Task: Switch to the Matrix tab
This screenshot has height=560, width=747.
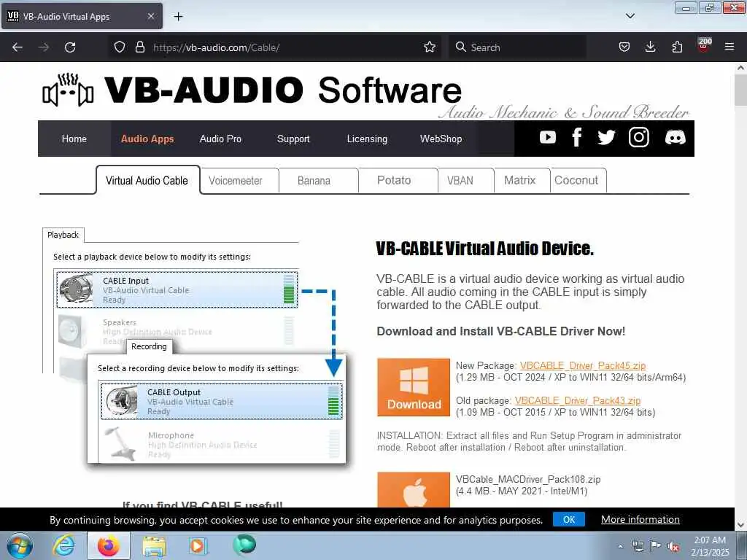Action: 519,181
